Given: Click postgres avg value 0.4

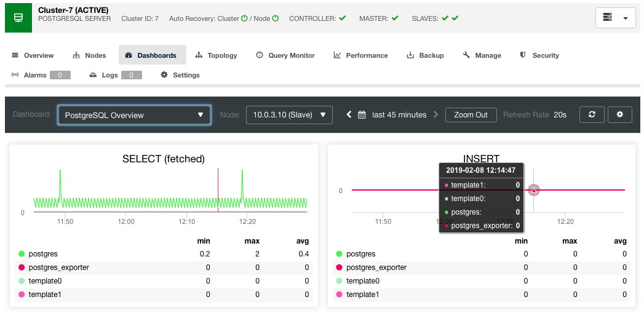Looking at the screenshot, I should click(303, 254).
